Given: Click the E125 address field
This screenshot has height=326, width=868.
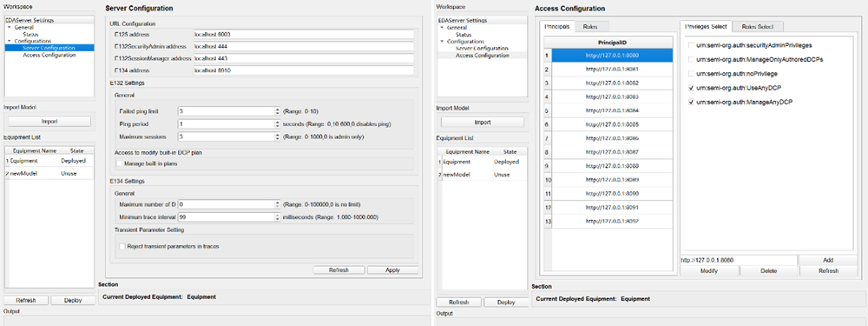Looking at the screenshot, I should point(303,35).
